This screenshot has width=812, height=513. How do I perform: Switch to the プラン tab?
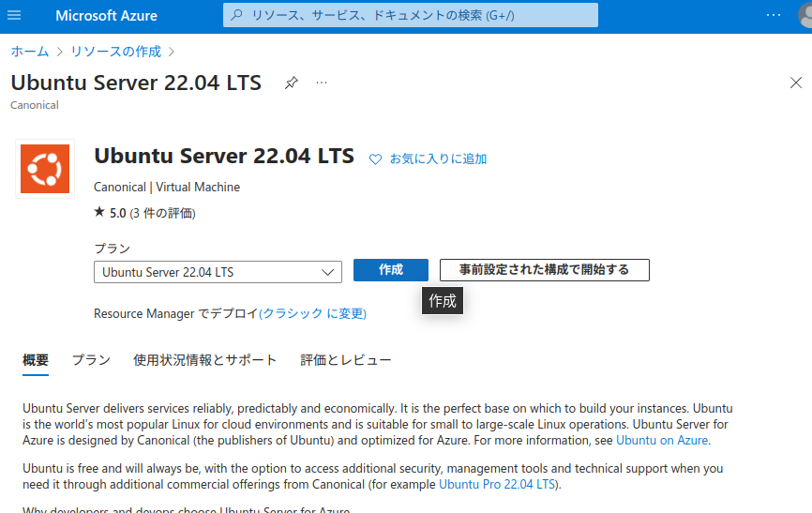[x=91, y=360]
